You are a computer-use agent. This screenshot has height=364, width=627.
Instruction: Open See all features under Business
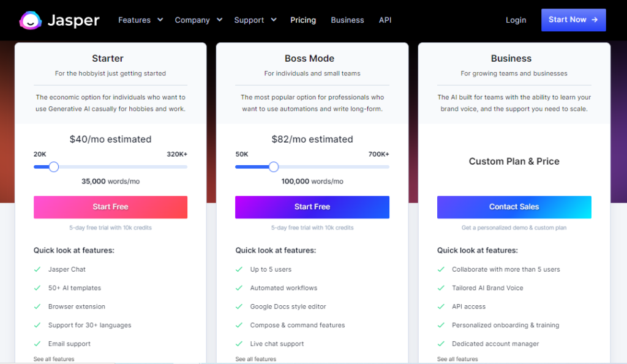tap(457, 359)
